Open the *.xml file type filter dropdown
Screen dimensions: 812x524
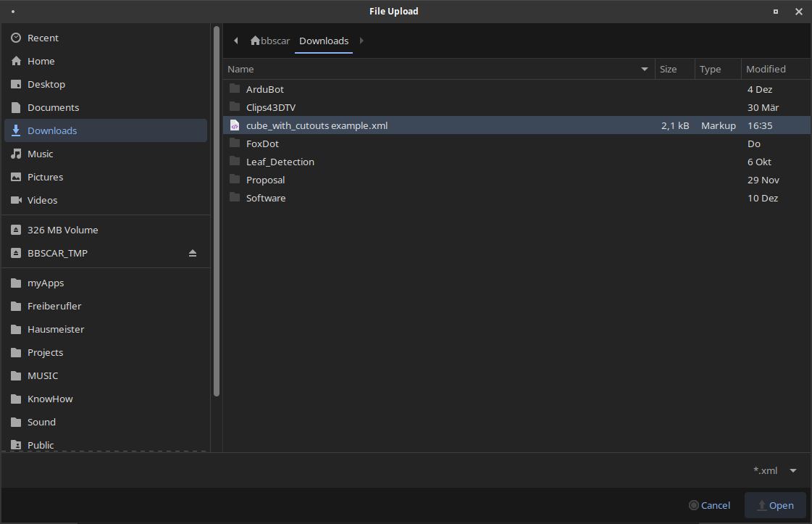(774, 470)
